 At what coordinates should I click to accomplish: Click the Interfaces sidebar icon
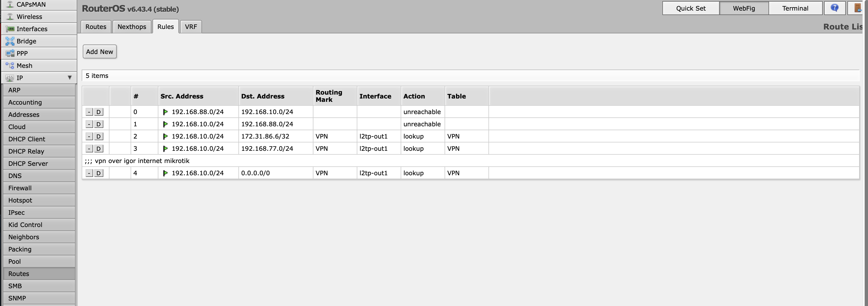pyautogui.click(x=10, y=29)
